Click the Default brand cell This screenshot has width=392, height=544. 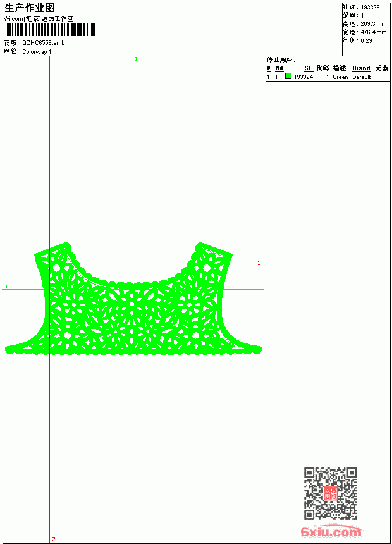click(x=362, y=77)
